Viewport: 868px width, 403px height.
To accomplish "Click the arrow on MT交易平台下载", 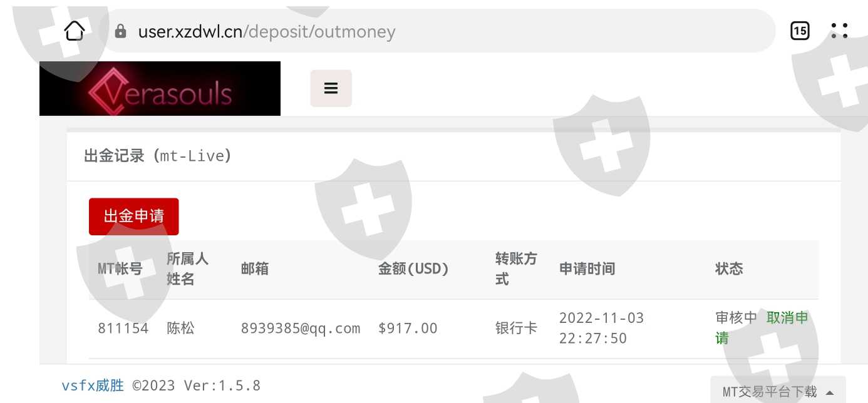I will 830,393.
